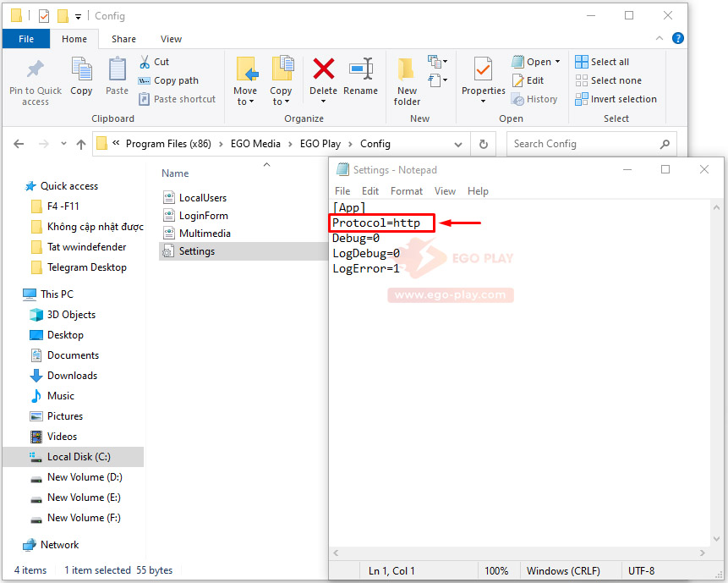Click Invert selection
Viewport: 728px width, 583px height.
click(616, 99)
